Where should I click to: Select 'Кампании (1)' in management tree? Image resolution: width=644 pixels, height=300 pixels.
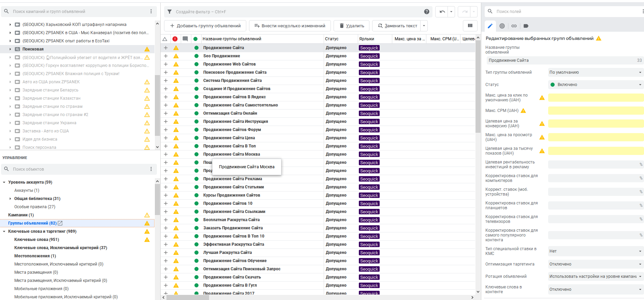pyautogui.click(x=21, y=215)
